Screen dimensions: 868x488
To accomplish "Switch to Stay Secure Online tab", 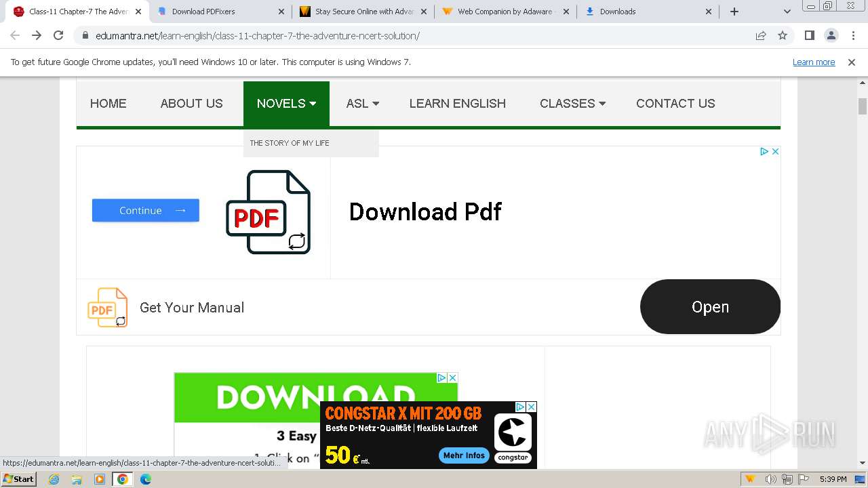I will (x=364, y=12).
